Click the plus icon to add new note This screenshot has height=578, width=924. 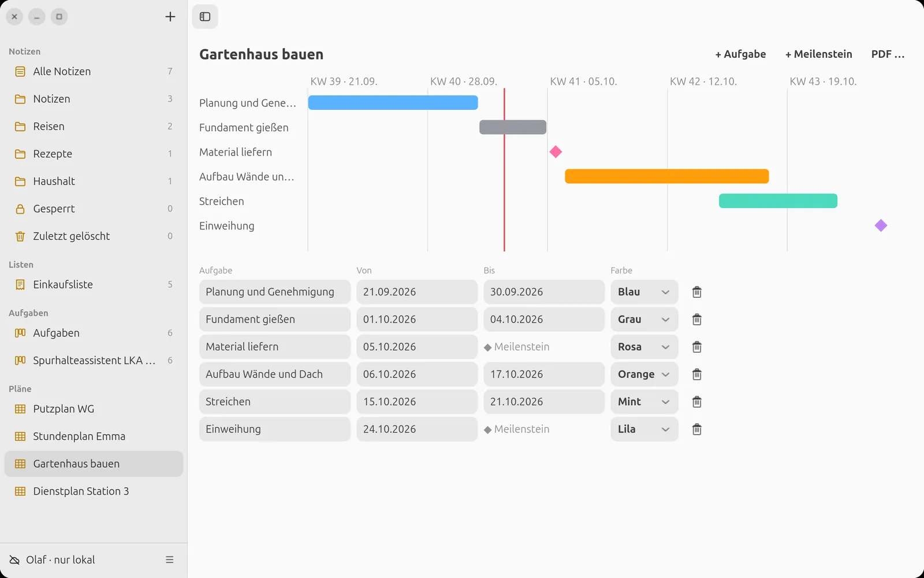170,17
